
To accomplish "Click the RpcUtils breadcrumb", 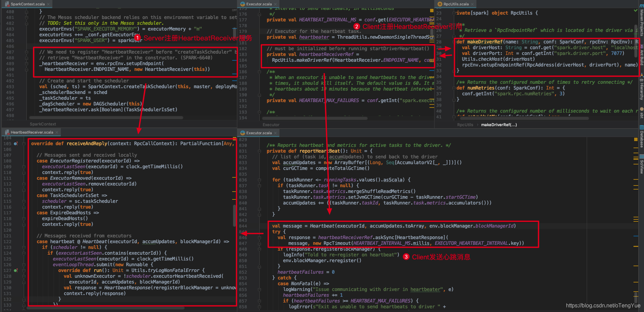I will (x=465, y=125).
